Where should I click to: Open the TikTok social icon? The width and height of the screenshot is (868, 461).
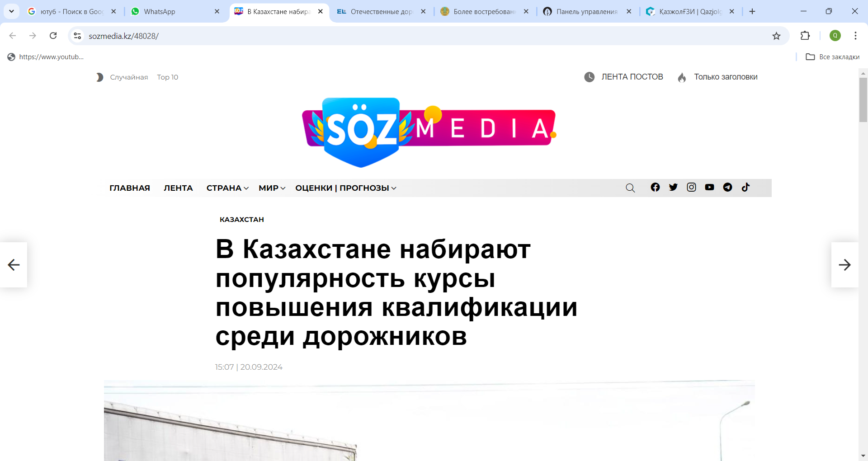tap(745, 188)
